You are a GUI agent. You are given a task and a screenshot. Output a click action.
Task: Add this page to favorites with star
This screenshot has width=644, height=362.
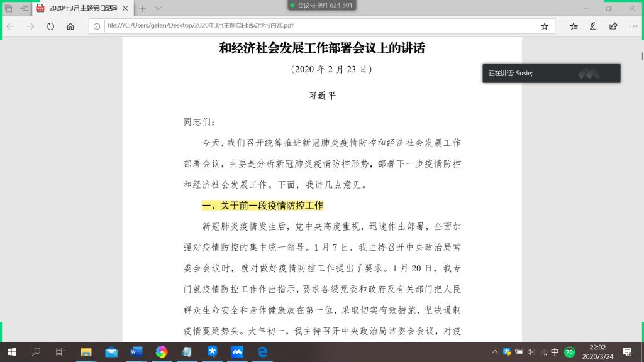click(x=545, y=26)
